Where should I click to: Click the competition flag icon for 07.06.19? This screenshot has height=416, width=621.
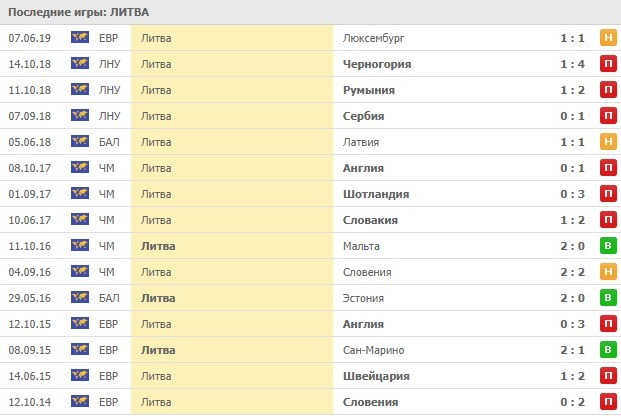point(80,38)
